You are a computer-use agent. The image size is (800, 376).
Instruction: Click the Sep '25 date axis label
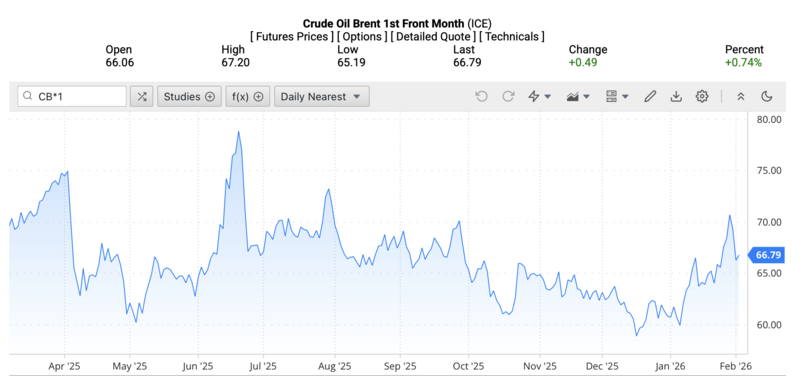[399, 366]
